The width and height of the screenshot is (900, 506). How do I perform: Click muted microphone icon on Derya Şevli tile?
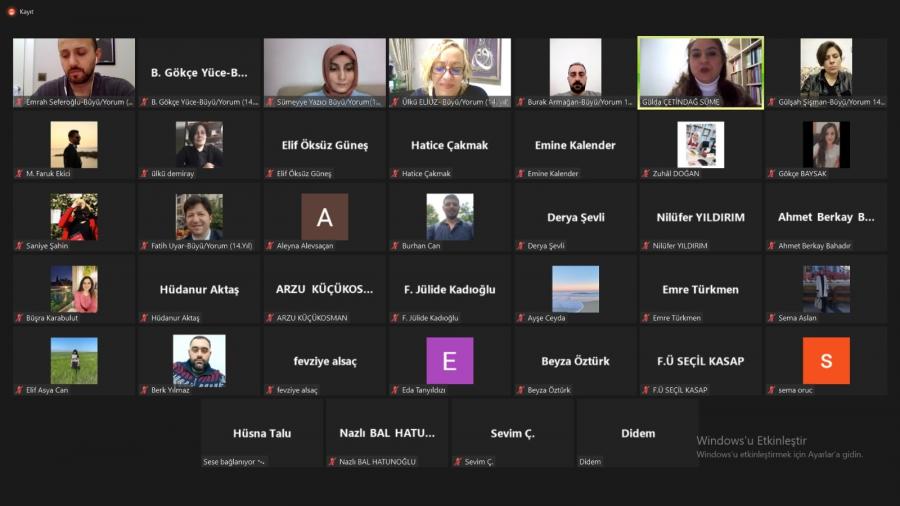[521, 246]
